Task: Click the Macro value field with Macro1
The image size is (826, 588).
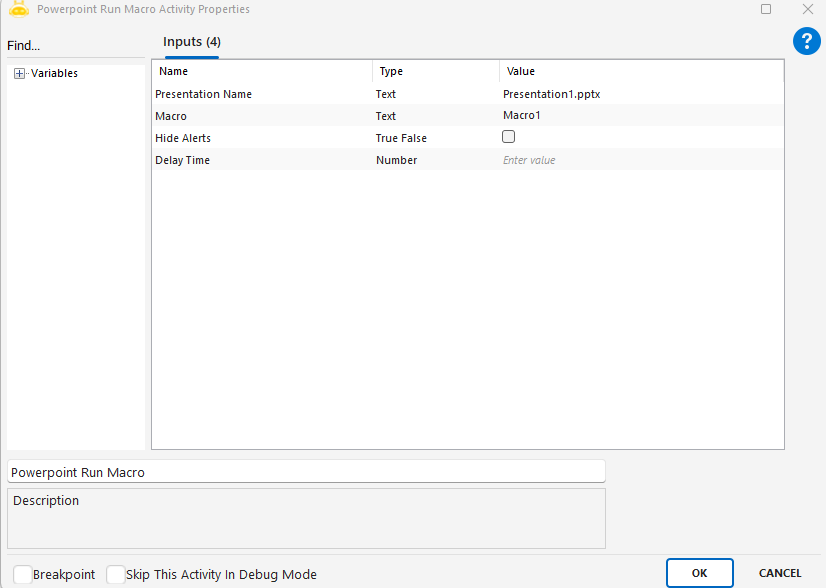Action: click(x=640, y=116)
